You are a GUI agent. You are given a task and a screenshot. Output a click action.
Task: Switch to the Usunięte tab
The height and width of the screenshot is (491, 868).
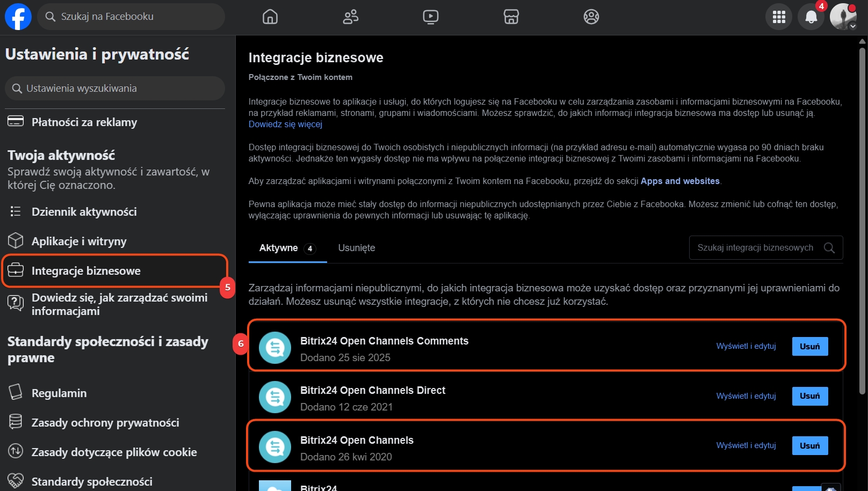coord(357,248)
